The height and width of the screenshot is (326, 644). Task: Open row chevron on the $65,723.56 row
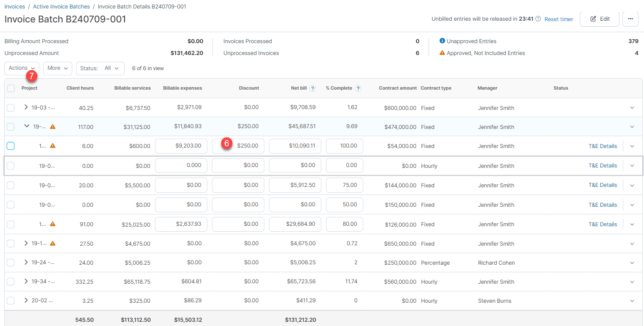[632, 282]
